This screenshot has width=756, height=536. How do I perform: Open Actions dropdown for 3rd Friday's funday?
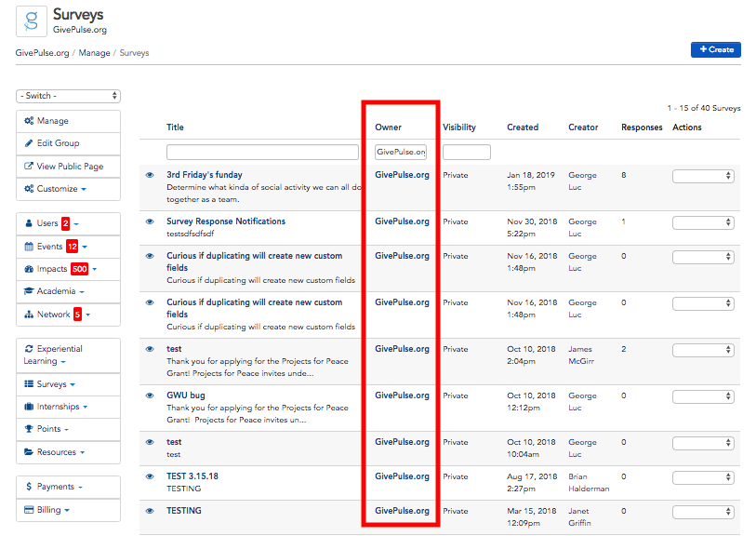(703, 176)
